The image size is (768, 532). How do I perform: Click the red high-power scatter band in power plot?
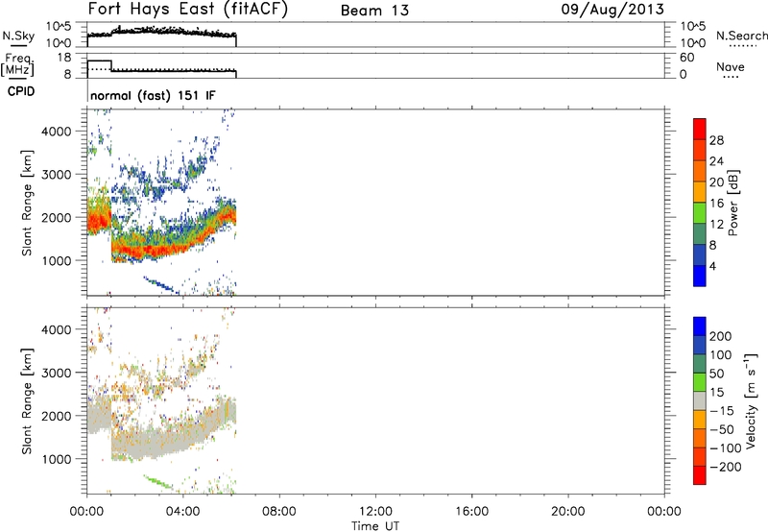coord(147,251)
